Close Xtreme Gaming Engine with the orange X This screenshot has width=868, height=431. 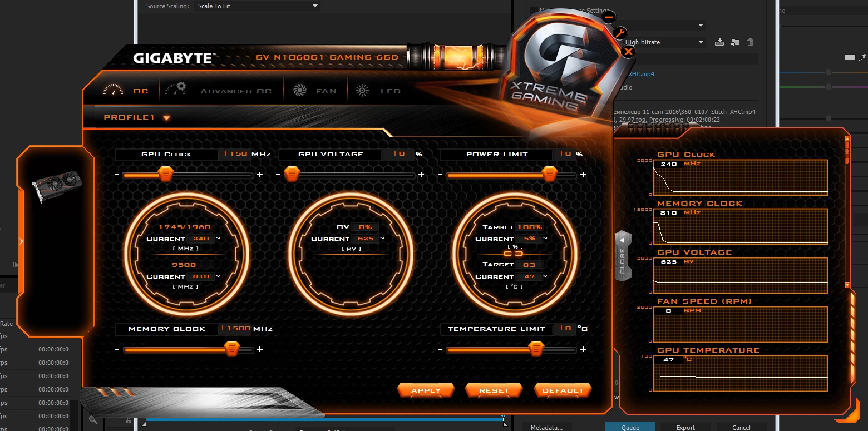tap(628, 52)
